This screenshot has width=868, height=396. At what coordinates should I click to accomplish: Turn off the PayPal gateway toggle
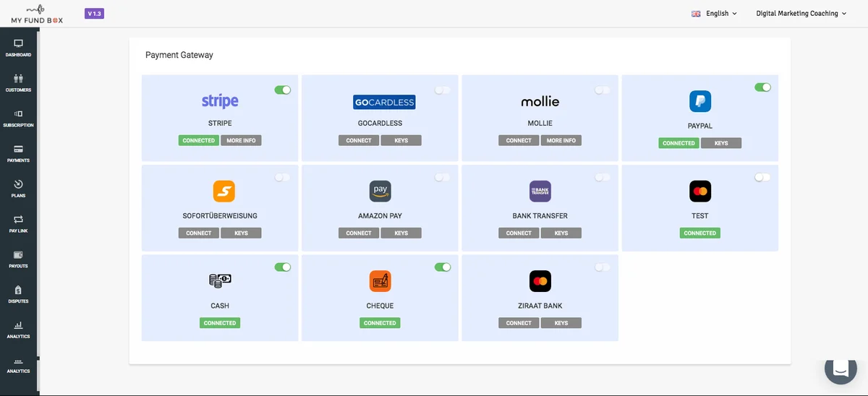point(763,87)
